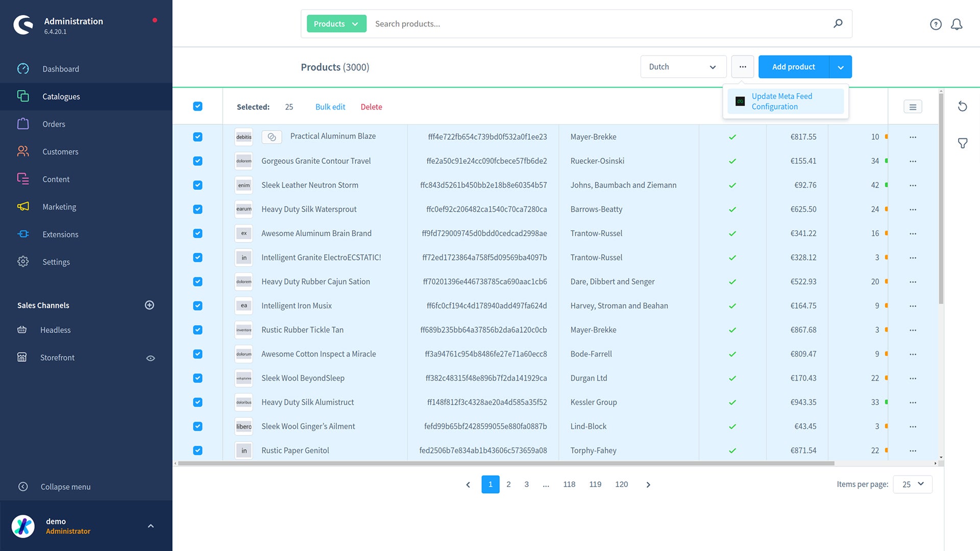Click the vertical scrollbar of the grid
The height and width of the screenshot is (551, 980).
pos(941,198)
